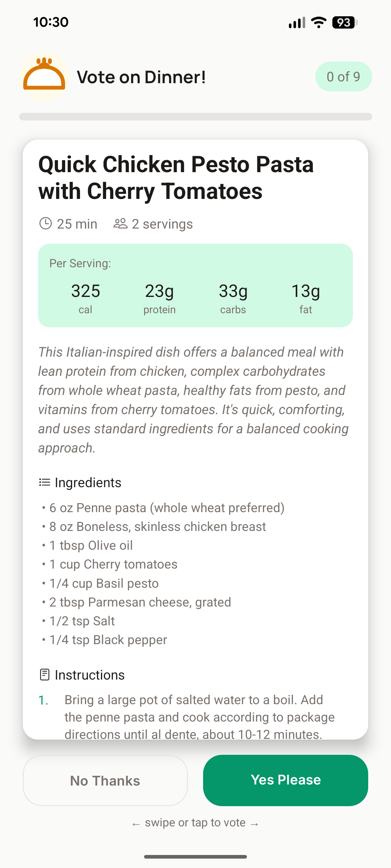Tap the cellular signal bars icon
391x868 pixels.
(297, 22)
